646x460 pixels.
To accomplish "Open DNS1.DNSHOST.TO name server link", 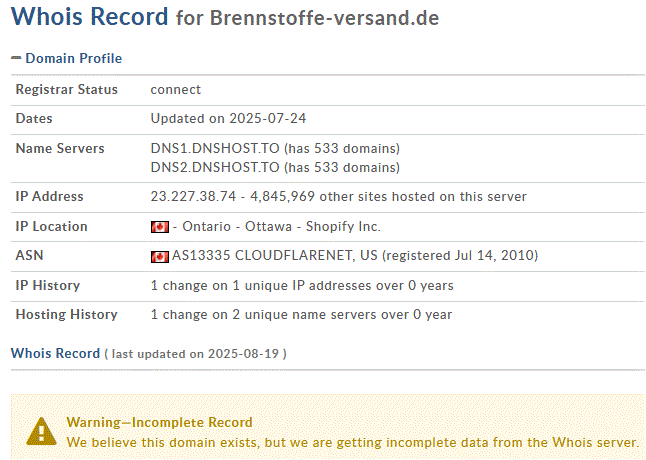I will coord(214,149).
